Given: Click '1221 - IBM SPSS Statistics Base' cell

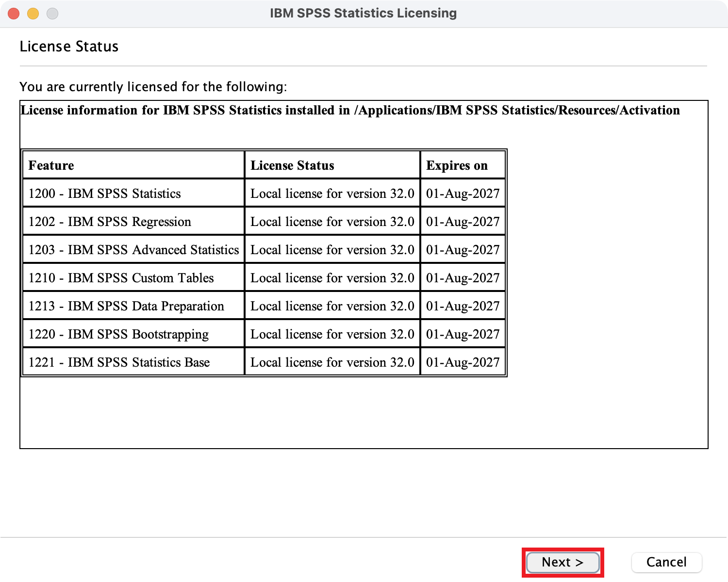Looking at the screenshot, I should tap(133, 362).
